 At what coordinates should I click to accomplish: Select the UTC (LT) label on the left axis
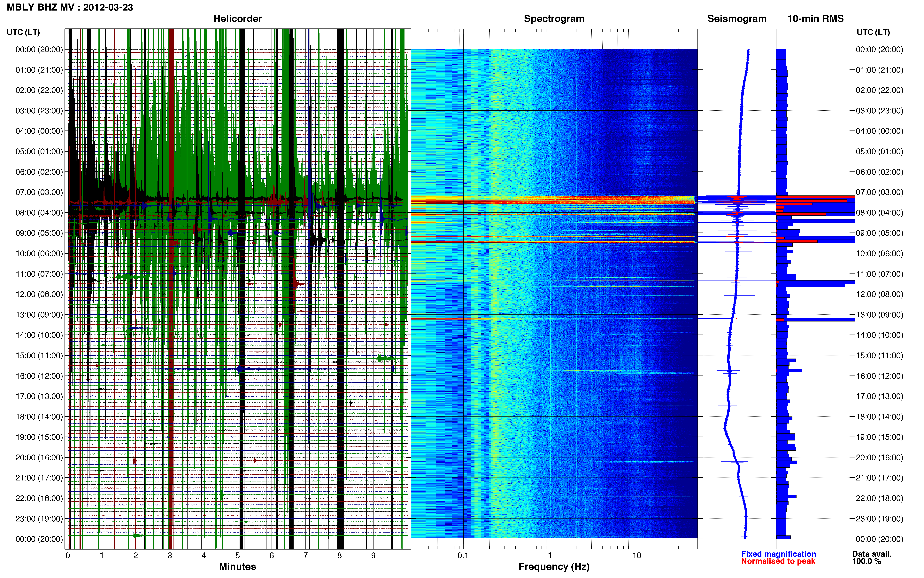click(x=23, y=32)
